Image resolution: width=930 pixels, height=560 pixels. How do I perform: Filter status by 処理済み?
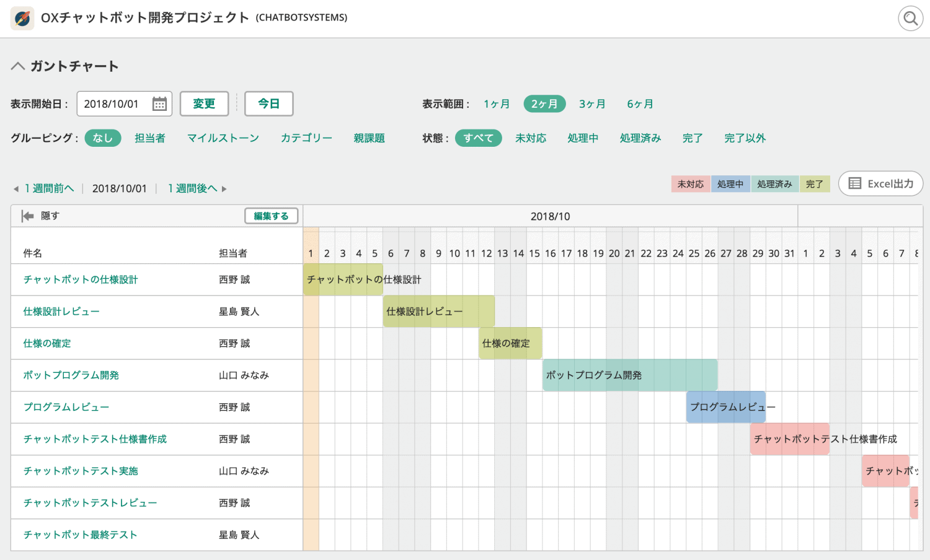[x=640, y=138]
